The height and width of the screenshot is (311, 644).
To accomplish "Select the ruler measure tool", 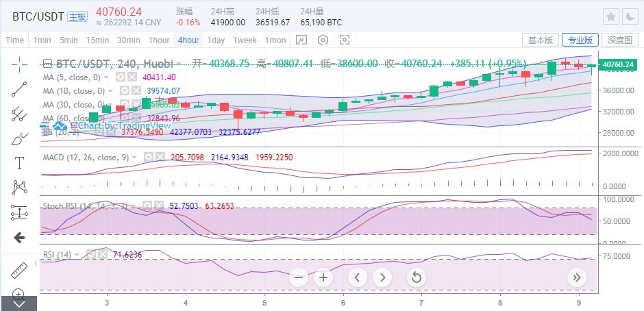I will [19, 270].
